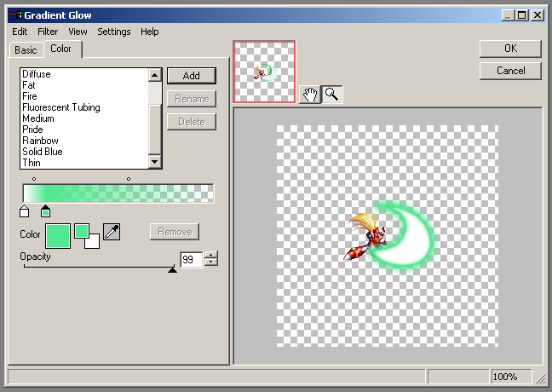
Task: Click the left opacity stop above gradient
Action: [x=33, y=179]
